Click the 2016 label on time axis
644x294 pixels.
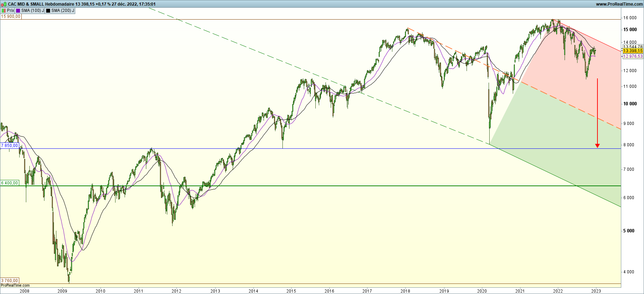coord(329,291)
